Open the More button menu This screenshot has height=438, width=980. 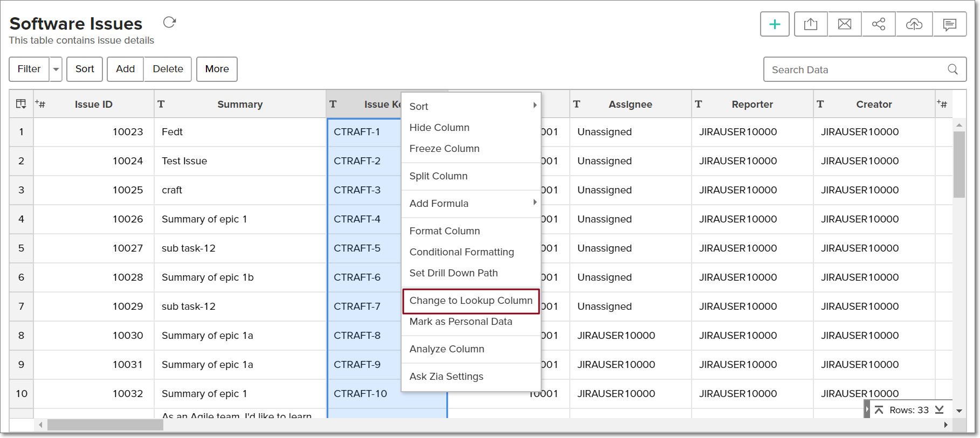pyautogui.click(x=217, y=69)
